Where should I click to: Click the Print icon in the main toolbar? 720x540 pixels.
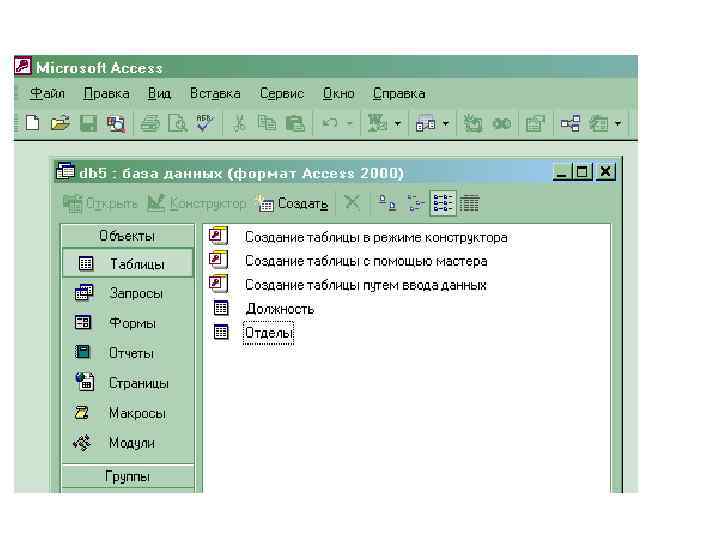pyautogui.click(x=150, y=123)
